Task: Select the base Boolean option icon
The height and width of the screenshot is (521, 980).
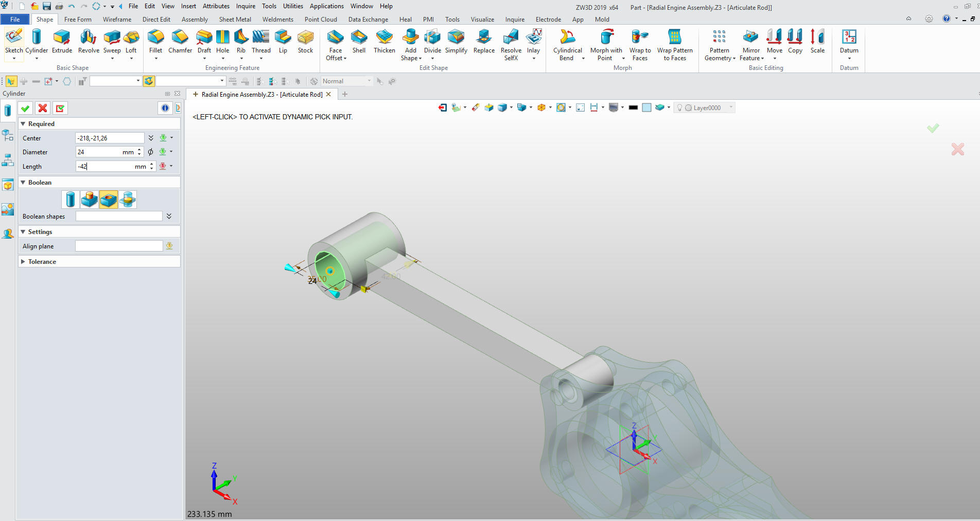Action: tap(71, 200)
